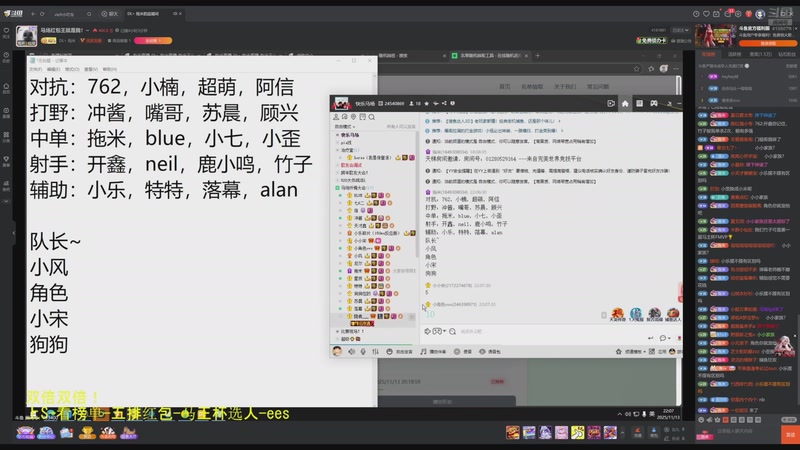The image size is (800, 450).
Task: Toggle the YY microphone icon in bottom bar
Action: (363, 352)
